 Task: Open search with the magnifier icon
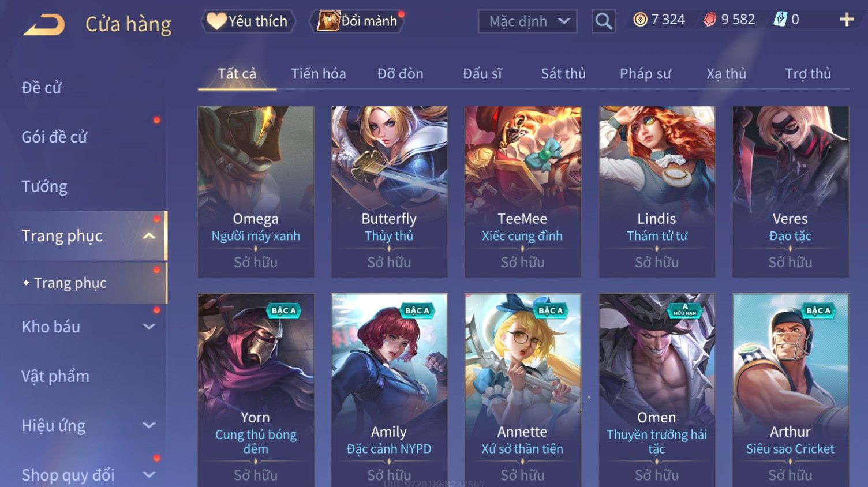(x=604, y=21)
